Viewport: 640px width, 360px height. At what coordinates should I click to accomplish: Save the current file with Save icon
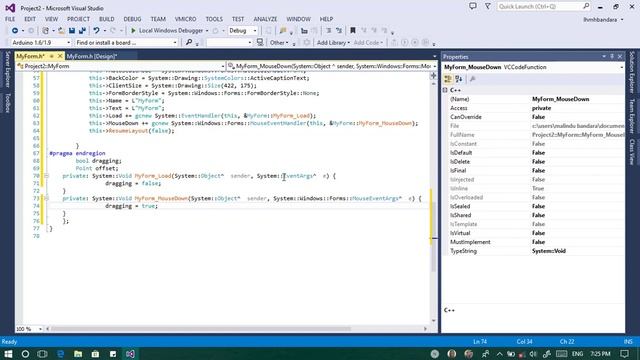(x=72, y=31)
